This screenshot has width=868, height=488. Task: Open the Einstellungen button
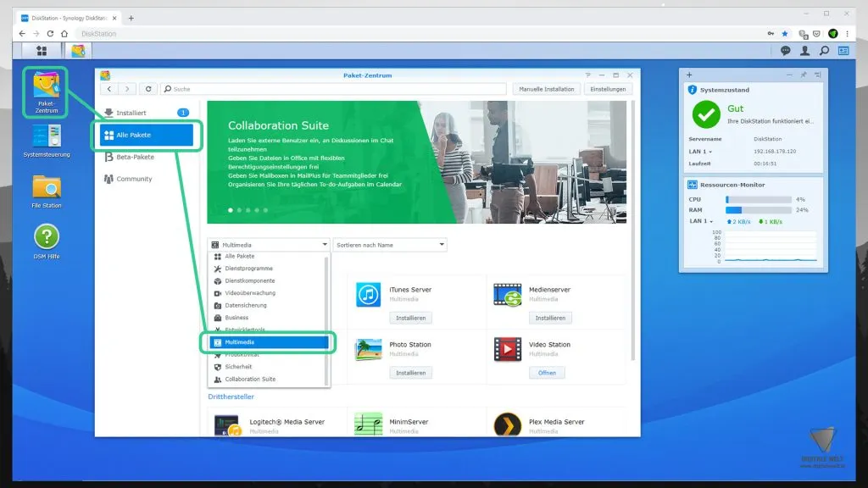click(x=608, y=89)
